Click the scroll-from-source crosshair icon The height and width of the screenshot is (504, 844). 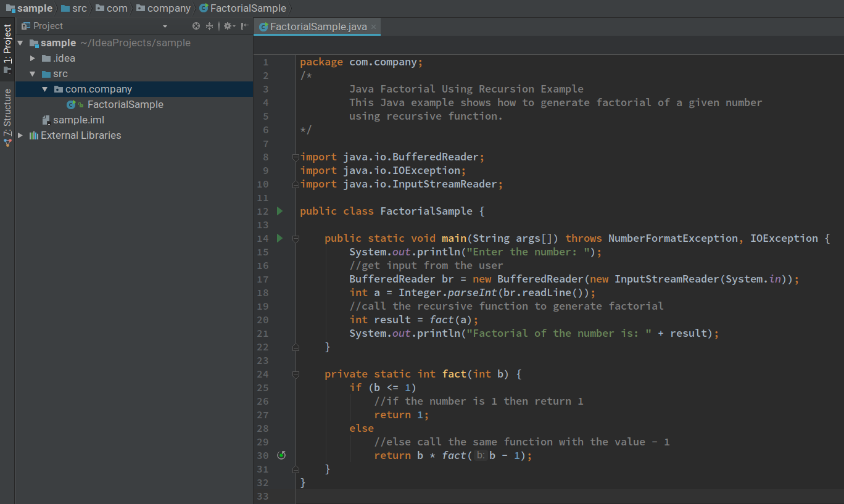(196, 26)
